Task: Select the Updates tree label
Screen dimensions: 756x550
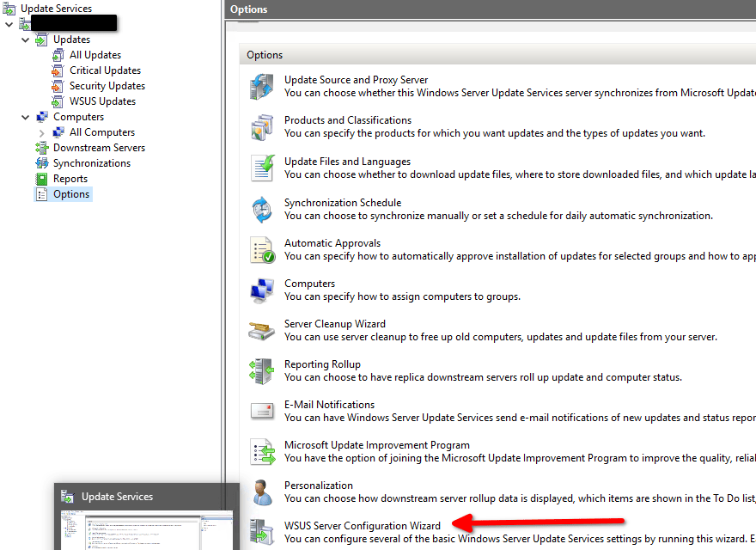Action: click(71, 40)
